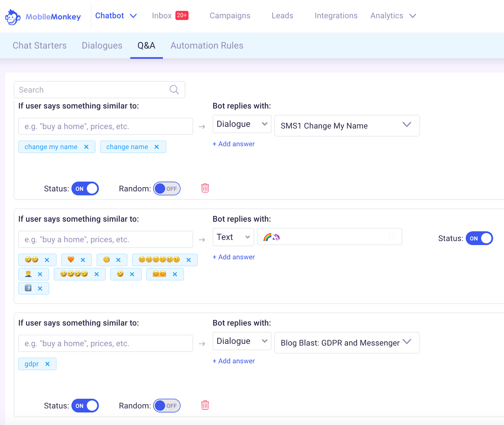Focus the Search field
The height and width of the screenshot is (425, 504).
click(99, 90)
